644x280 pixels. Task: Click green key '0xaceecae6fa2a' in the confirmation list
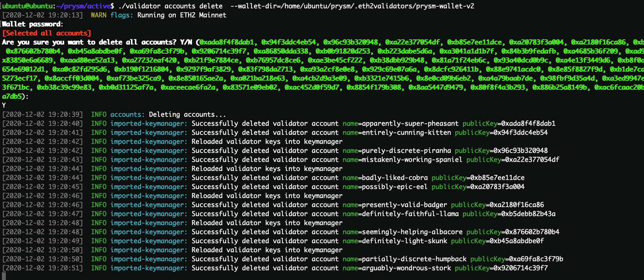[188, 87]
